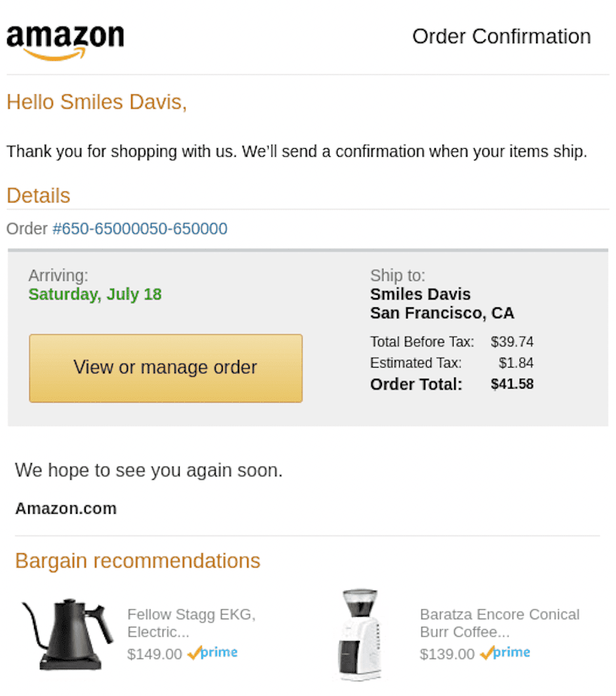
Task: Click the Amazon logo
Action: [65, 41]
